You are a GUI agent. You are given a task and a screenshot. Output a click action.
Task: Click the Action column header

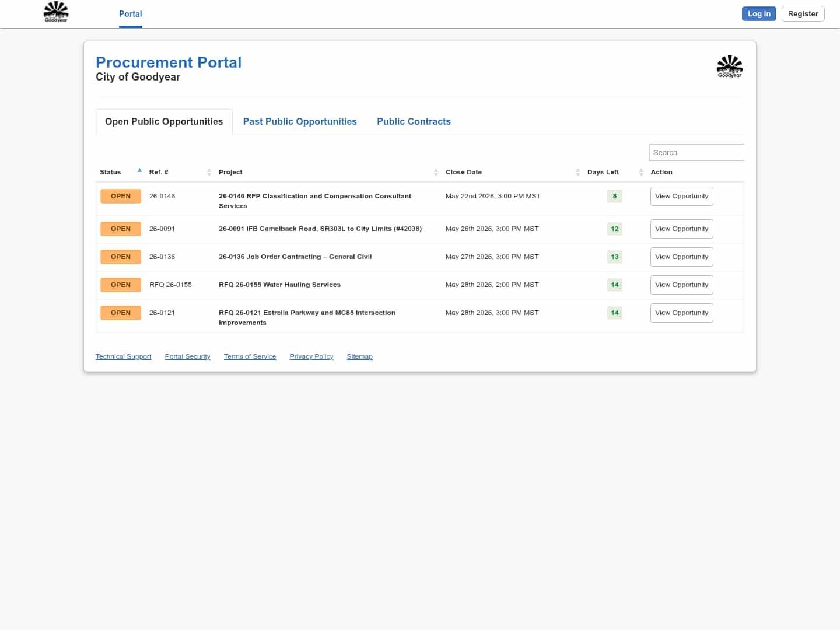[x=661, y=172]
